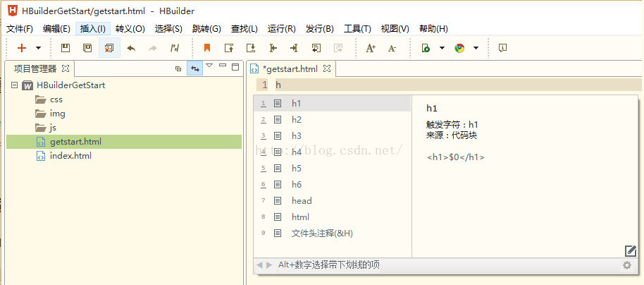The height and width of the screenshot is (285, 644).
Task: Click the Save floppy-disk icon
Action: pos(66,48)
